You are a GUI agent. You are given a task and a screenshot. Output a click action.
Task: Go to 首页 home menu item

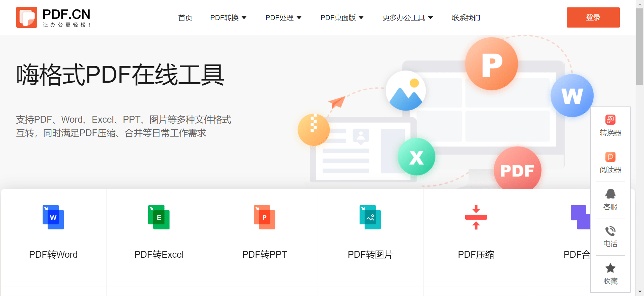pyautogui.click(x=185, y=18)
